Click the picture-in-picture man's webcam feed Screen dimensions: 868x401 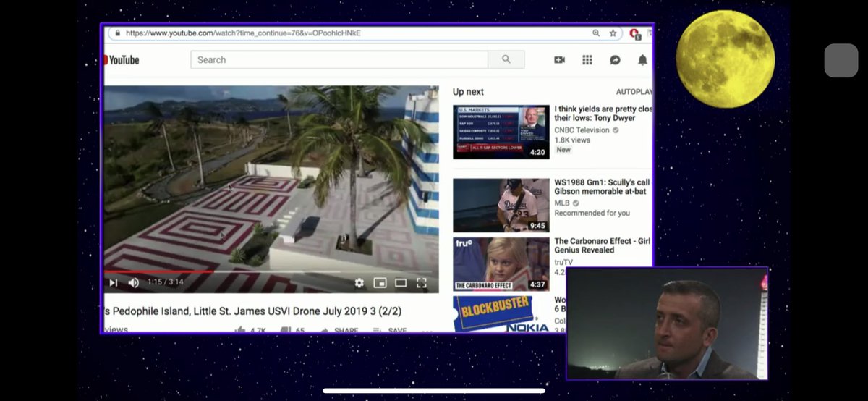[667, 324]
